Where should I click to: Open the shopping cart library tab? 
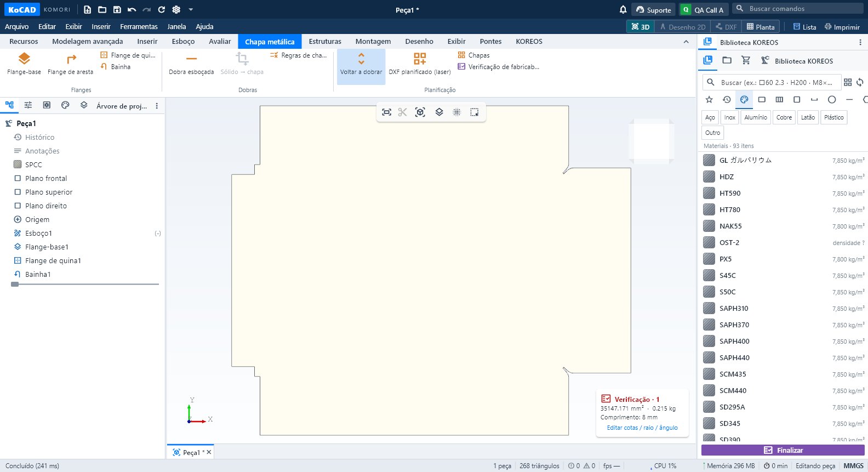(746, 60)
